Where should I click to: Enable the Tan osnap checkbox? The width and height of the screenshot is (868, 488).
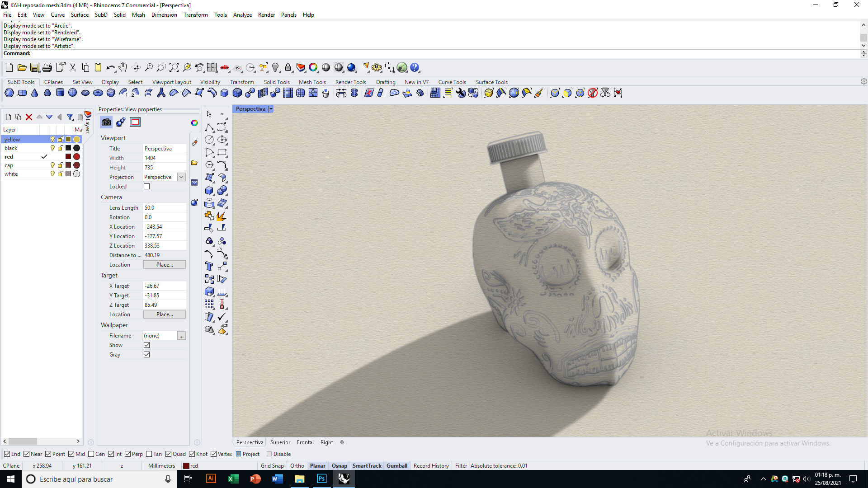click(x=149, y=454)
